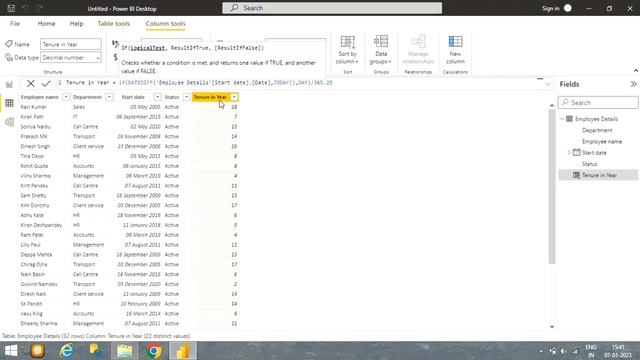640x360 pixels.
Task: Open the Sort by column tool
Action: coord(348,50)
